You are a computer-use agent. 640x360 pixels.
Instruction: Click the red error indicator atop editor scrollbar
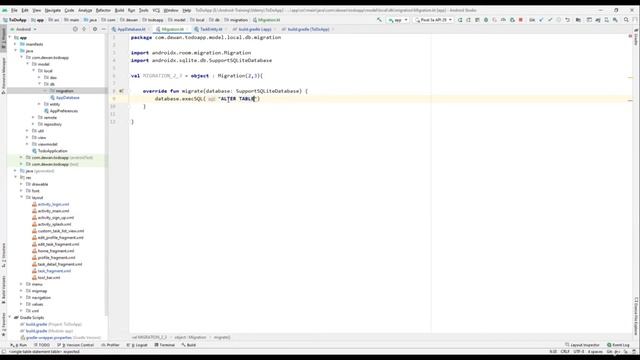click(630, 37)
